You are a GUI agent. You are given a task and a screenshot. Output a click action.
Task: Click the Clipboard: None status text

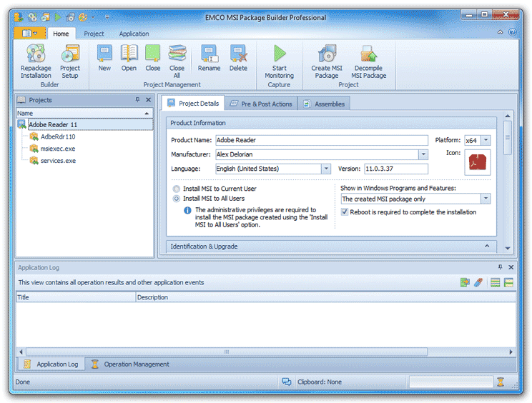320,382
